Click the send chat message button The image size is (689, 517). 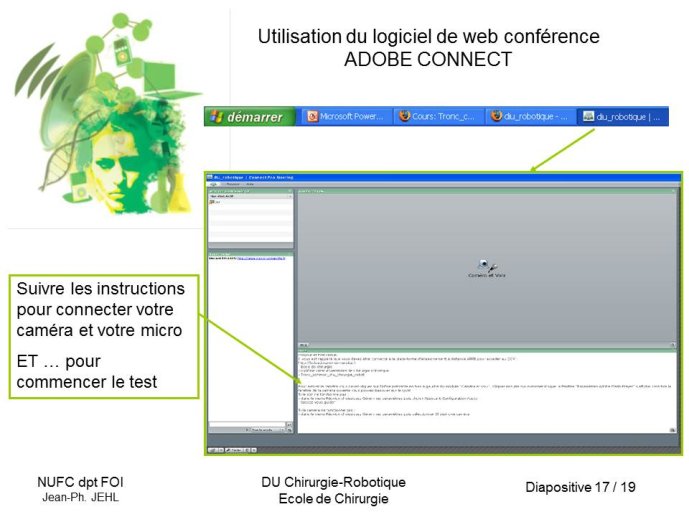289,425
